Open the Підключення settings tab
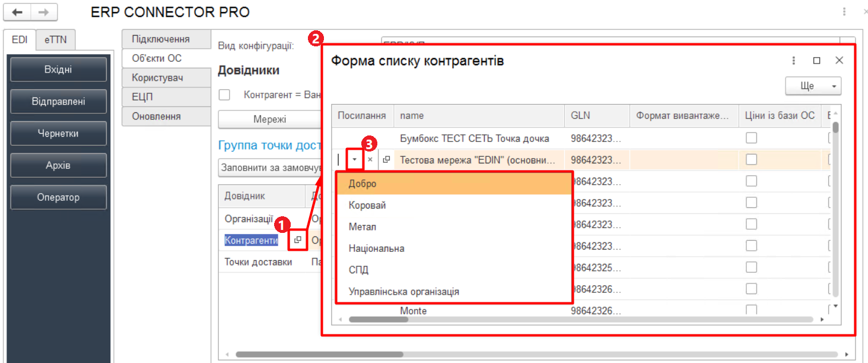 point(161,39)
